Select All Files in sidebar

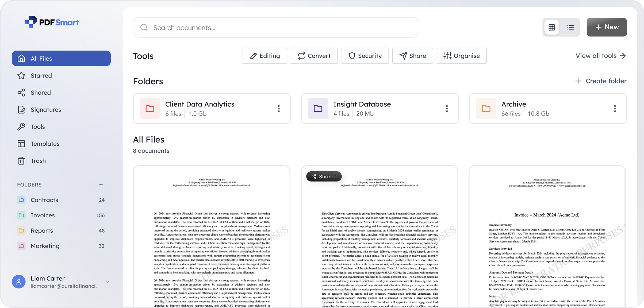(61, 58)
